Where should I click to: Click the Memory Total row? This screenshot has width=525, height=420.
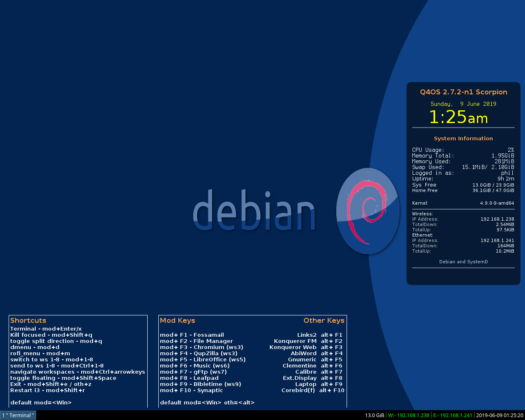click(463, 155)
